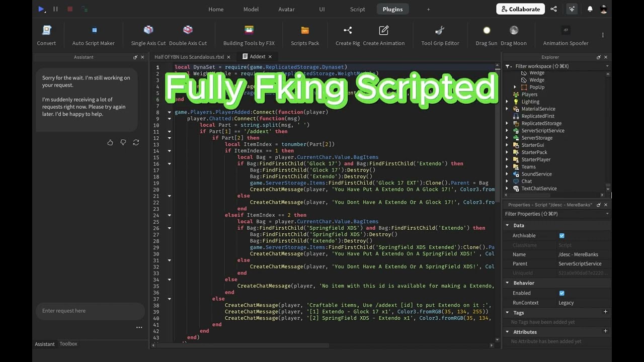Expand the PopUp item in Explorer
644x362 pixels.
click(x=515, y=87)
